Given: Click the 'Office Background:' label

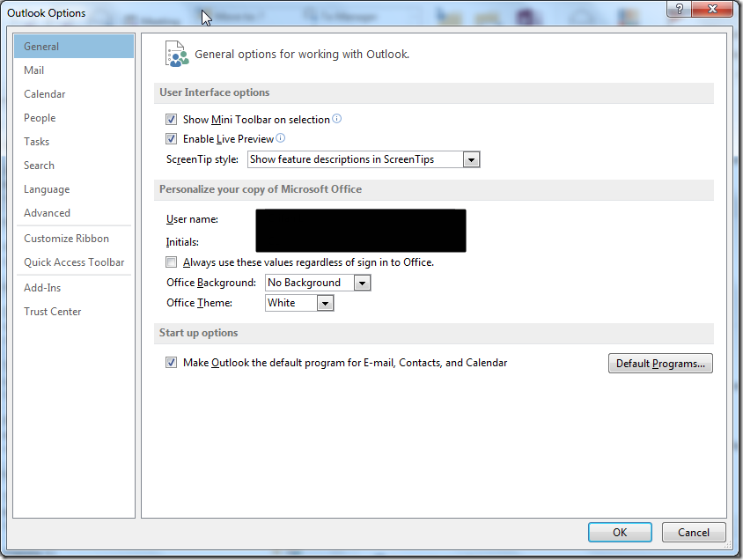Looking at the screenshot, I should [211, 283].
